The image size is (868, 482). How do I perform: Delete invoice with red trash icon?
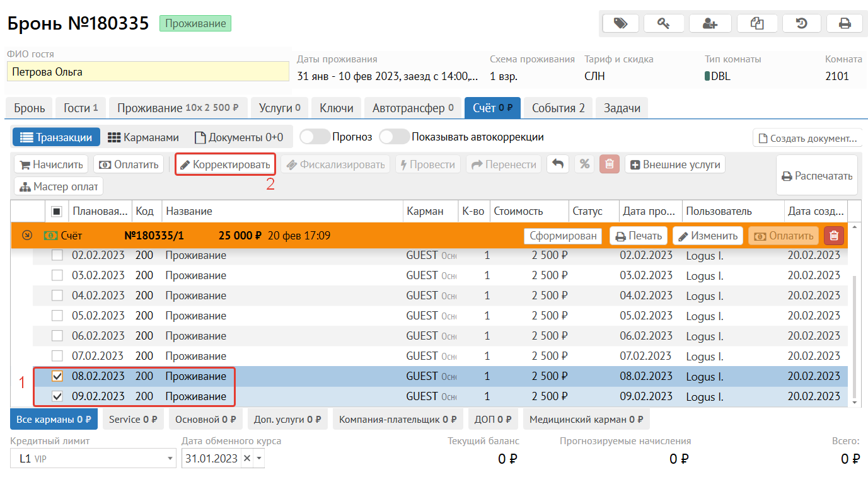coord(834,236)
